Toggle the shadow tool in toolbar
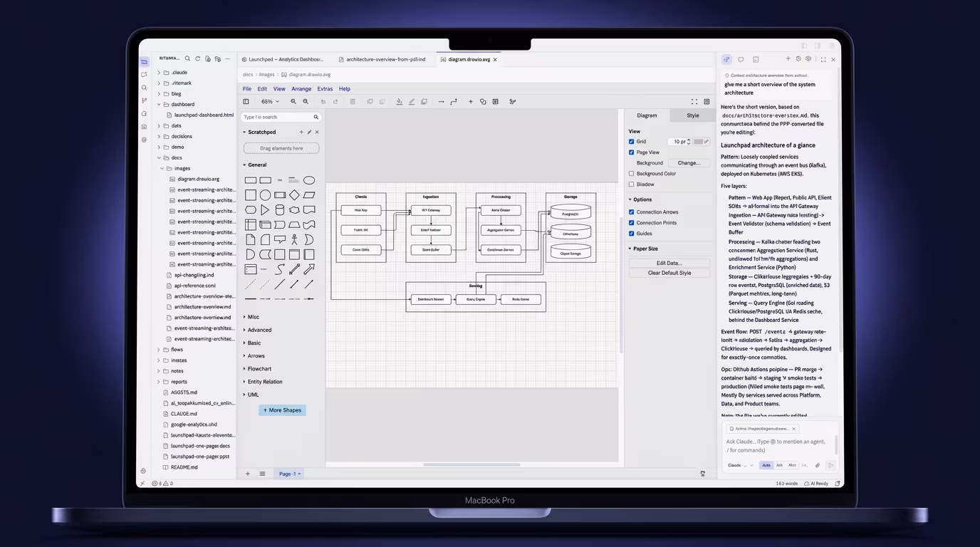Viewport: 980px width, 547px height. coord(424,102)
